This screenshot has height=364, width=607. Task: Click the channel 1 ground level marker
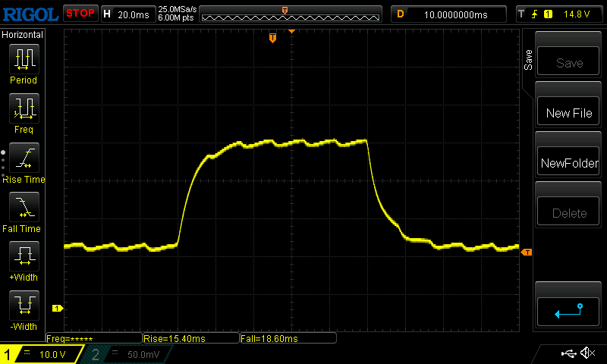coord(58,309)
